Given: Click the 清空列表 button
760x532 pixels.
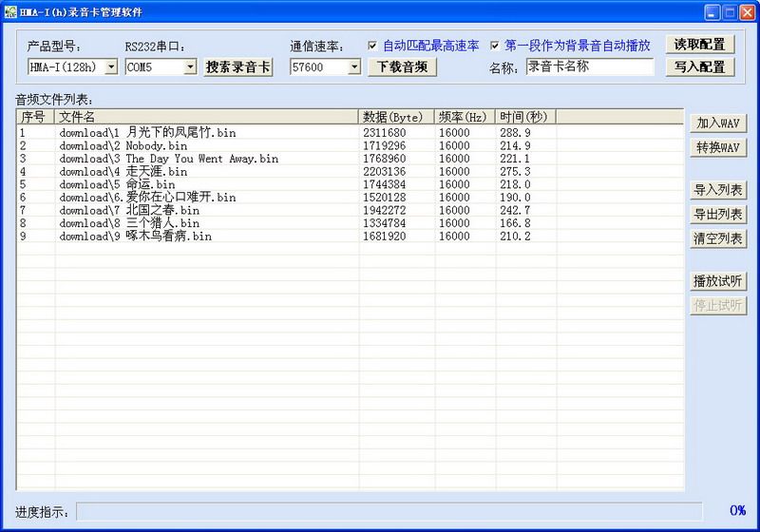Looking at the screenshot, I should click(x=718, y=238).
